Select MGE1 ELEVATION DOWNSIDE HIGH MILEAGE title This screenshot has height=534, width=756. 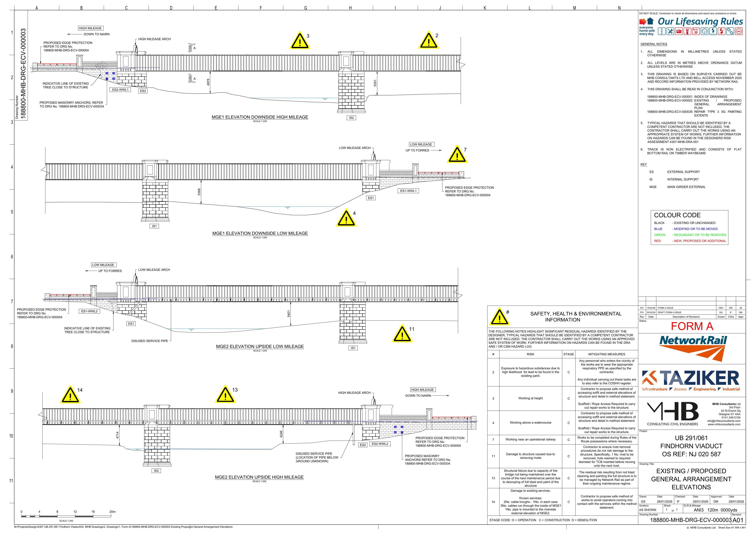pyautogui.click(x=260, y=117)
